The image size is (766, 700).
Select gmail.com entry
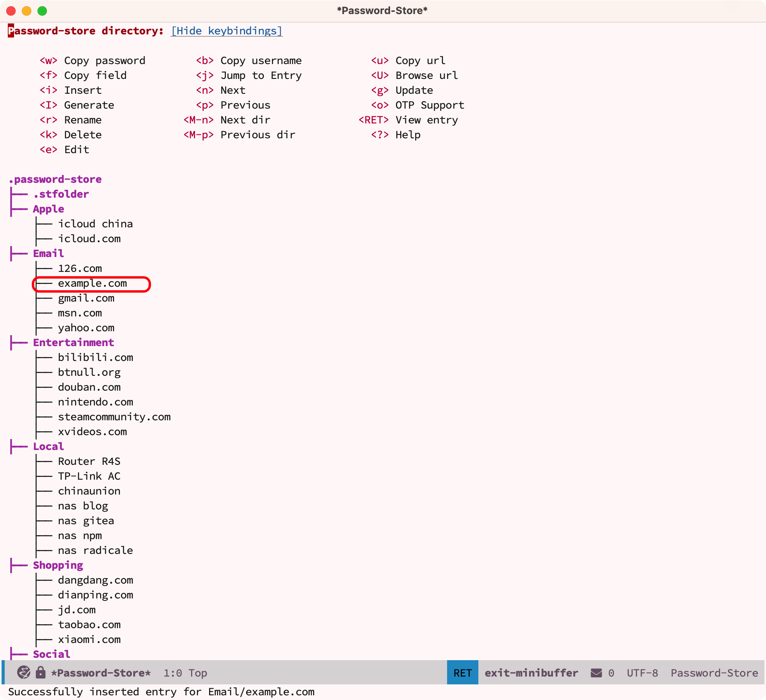tap(86, 298)
